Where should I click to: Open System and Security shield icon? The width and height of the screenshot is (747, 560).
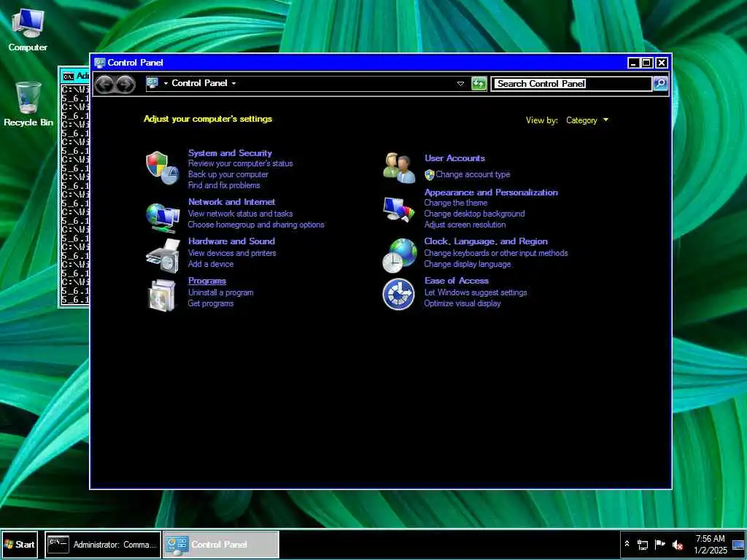click(162, 168)
